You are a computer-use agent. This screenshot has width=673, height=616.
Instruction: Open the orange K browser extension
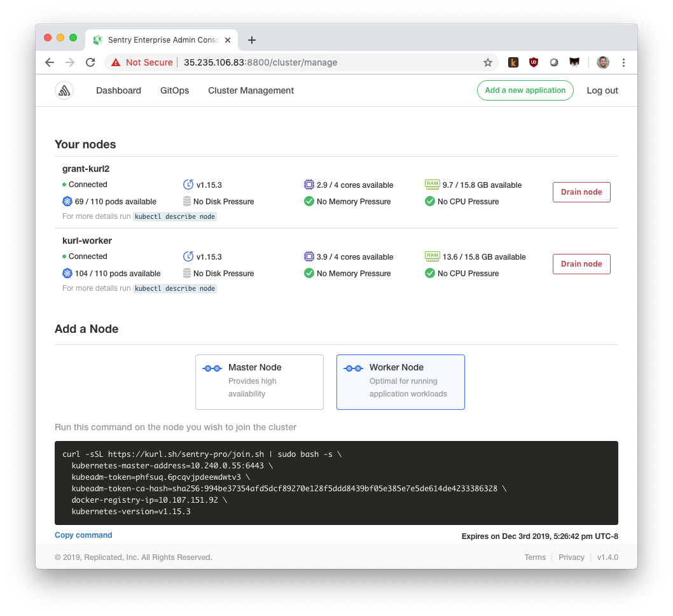(513, 62)
